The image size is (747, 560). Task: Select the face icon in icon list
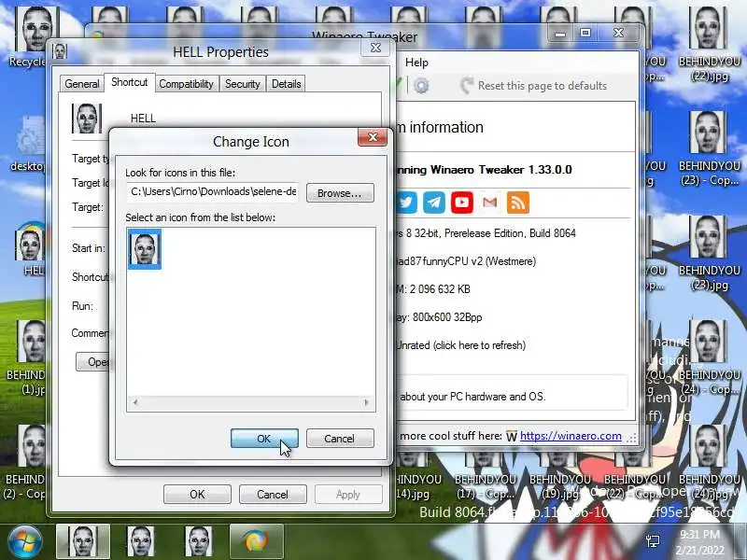tap(145, 248)
